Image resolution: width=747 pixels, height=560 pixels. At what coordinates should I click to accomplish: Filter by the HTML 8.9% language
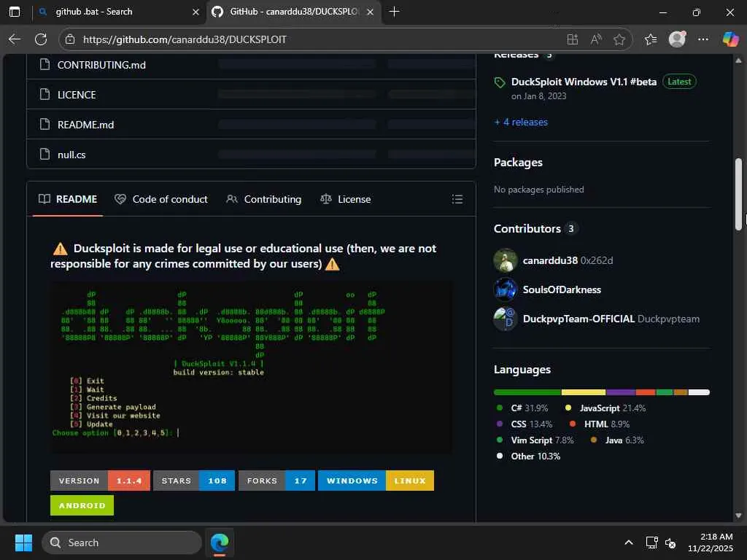click(600, 424)
